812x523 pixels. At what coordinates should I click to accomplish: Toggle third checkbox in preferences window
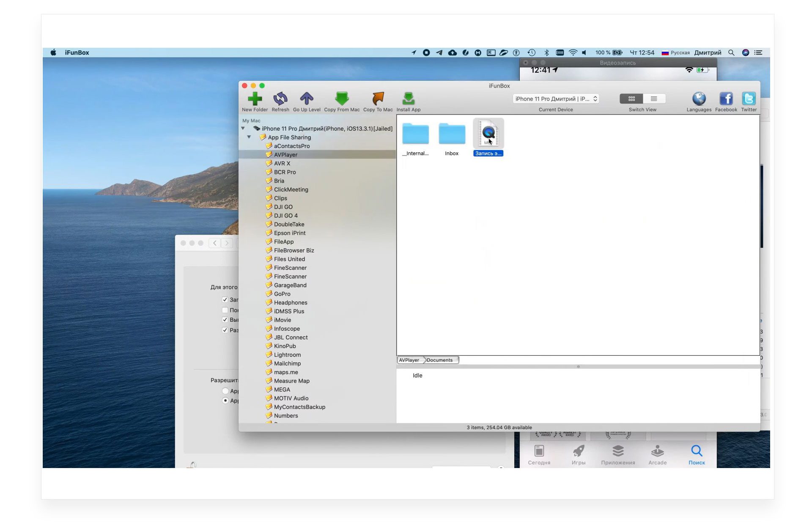tap(225, 320)
